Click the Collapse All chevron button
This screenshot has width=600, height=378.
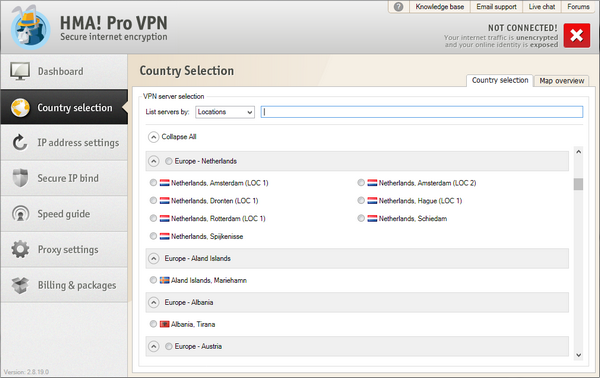click(x=153, y=137)
